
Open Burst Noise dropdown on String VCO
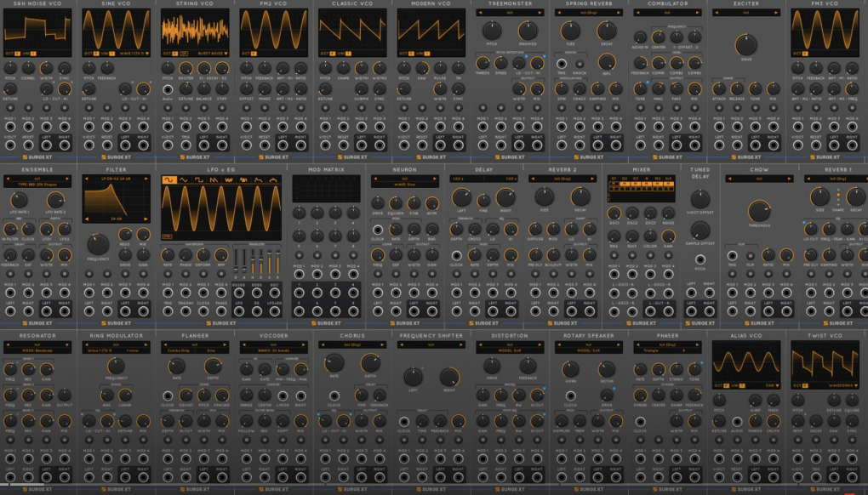point(213,54)
